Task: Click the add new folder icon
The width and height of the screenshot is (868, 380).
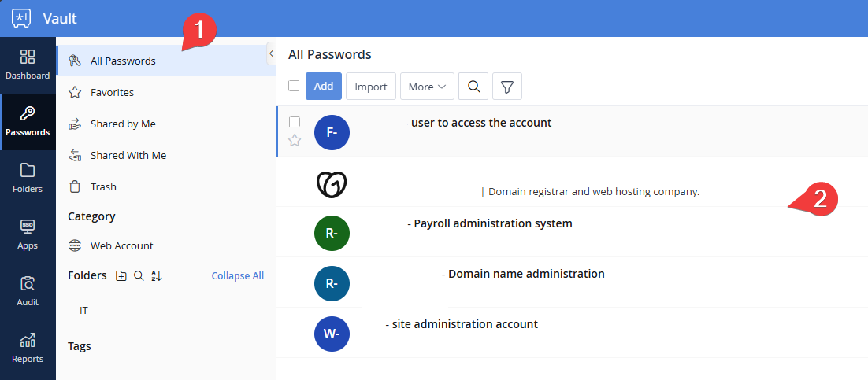Action: 121,275
